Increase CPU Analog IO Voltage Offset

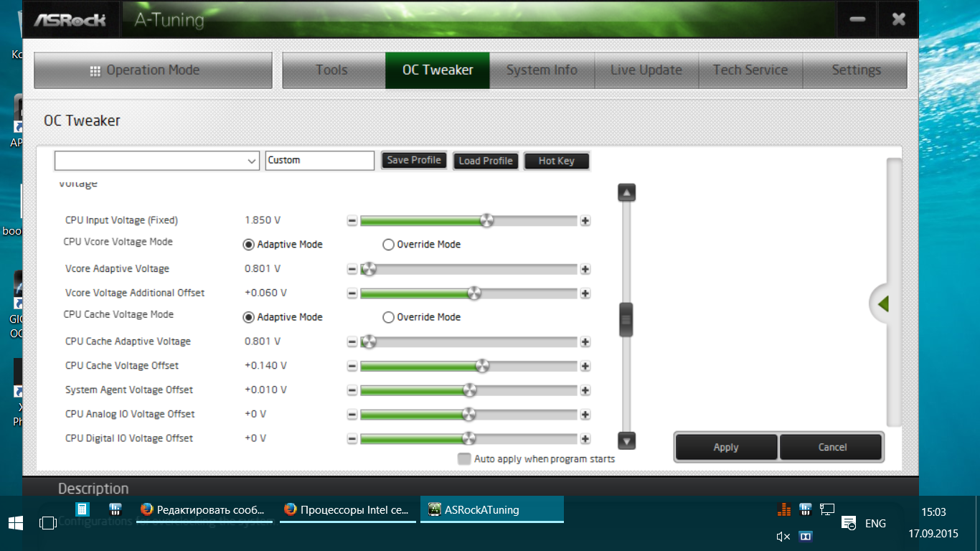click(585, 415)
